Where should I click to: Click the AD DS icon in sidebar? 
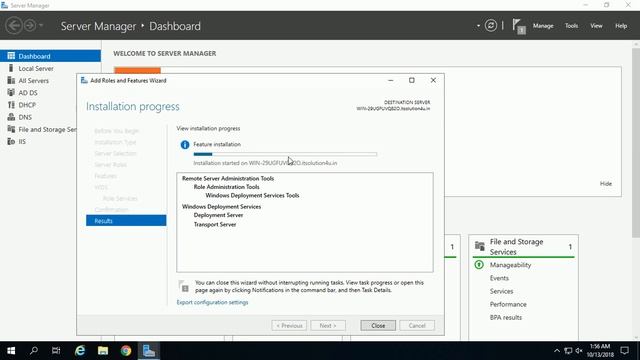point(11,93)
